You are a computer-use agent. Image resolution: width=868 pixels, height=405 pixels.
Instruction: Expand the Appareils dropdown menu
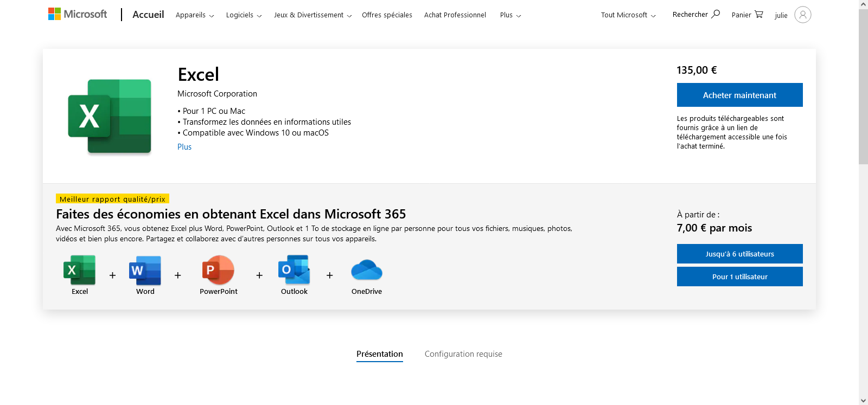(195, 15)
